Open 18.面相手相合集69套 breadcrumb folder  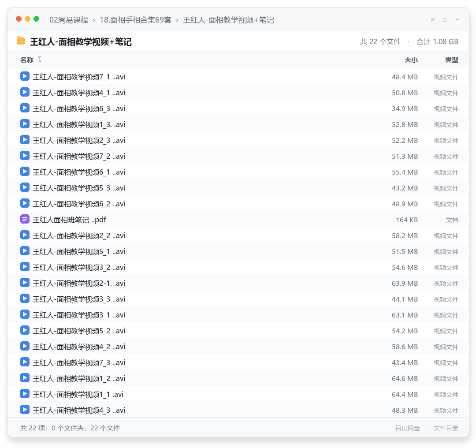coord(135,20)
